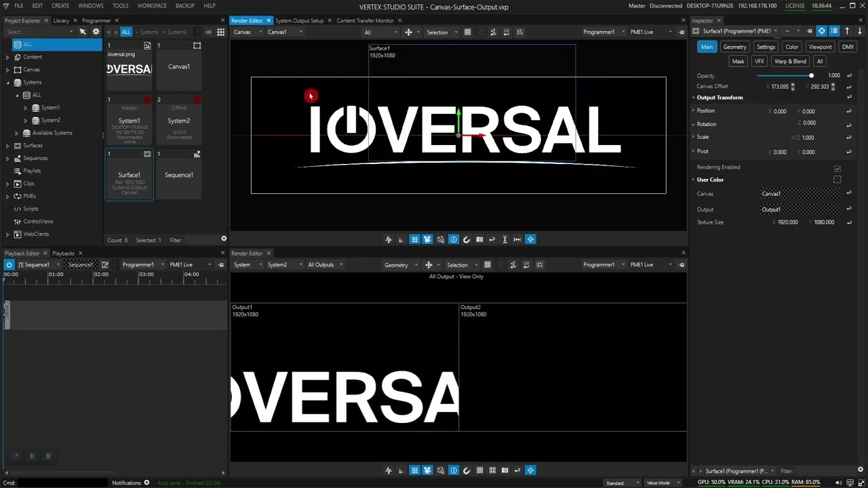Open the CREATE menu
868x488 pixels.
[60, 5]
